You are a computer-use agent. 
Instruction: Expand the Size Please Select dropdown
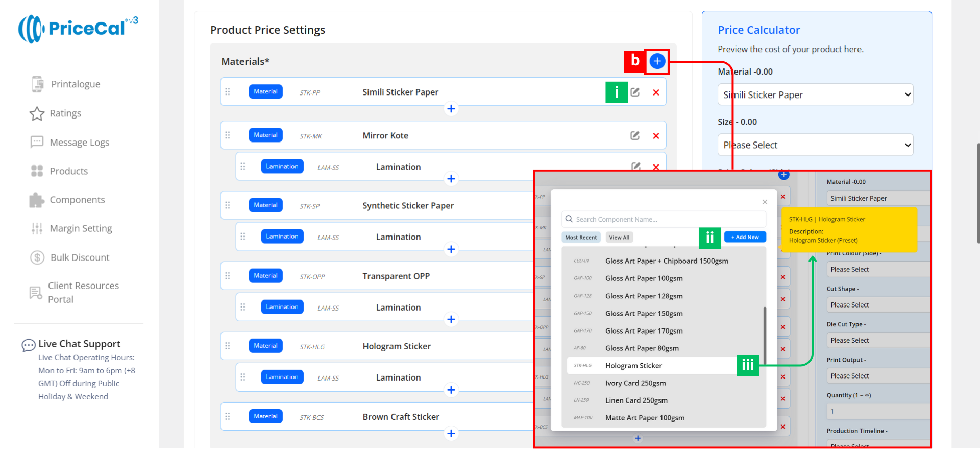(x=815, y=145)
